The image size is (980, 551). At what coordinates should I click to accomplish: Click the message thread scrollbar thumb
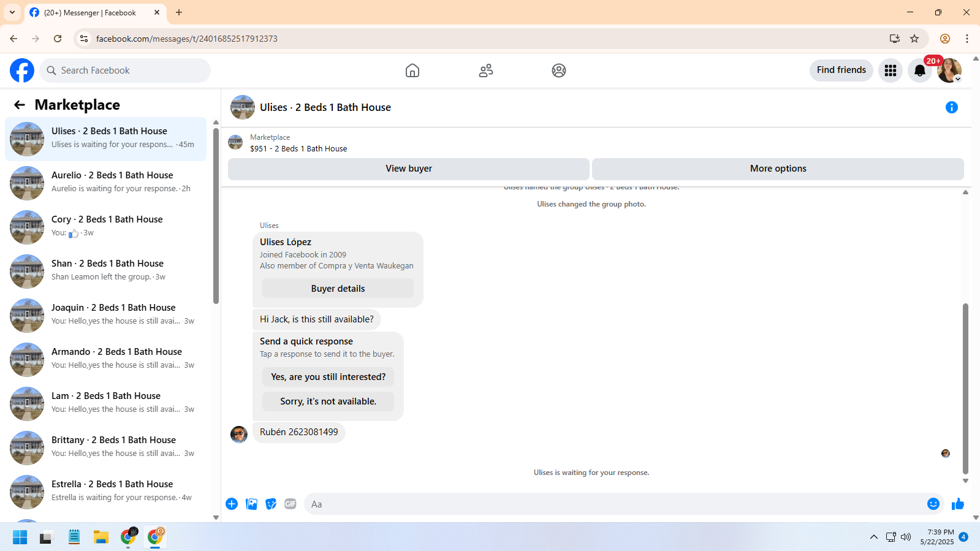click(x=966, y=389)
